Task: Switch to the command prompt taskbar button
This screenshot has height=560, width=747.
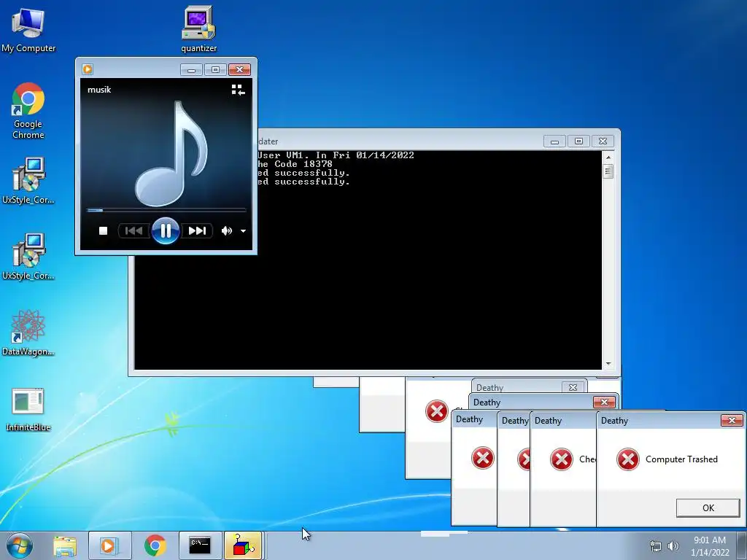Action: pos(200,545)
